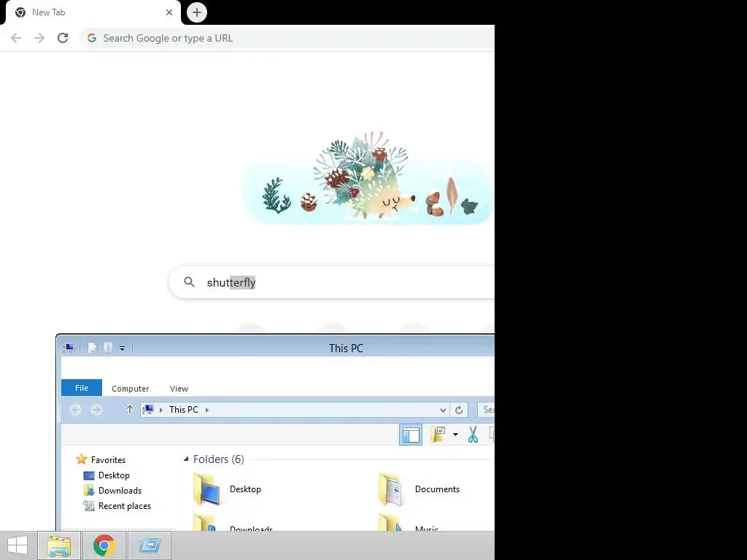Viewport: 747px width, 560px height.
Task: Click the folder options icon
Action: click(x=438, y=435)
